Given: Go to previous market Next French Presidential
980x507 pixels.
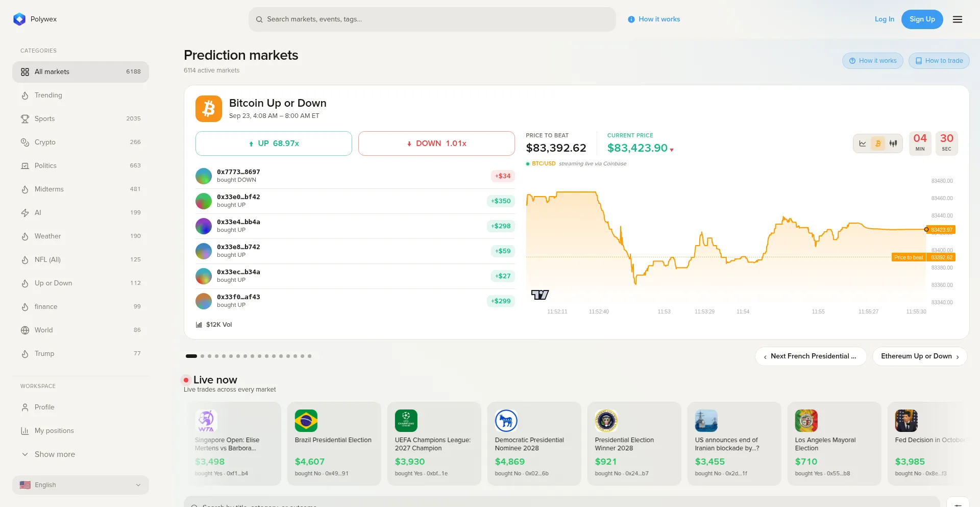Looking at the screenshot, I should point(811,356).
